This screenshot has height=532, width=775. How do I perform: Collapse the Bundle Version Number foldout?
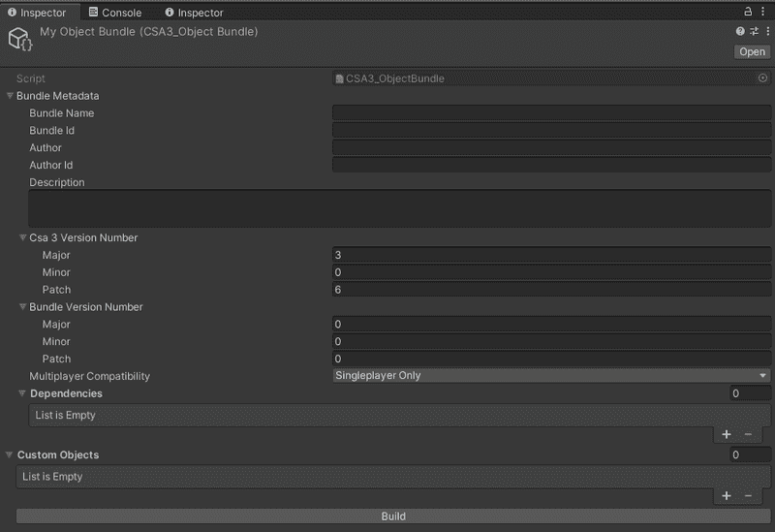coord(22,307)
